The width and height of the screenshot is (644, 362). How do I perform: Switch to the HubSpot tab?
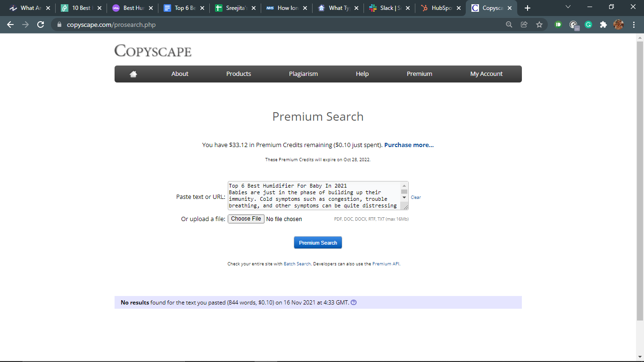coord(439,8)
